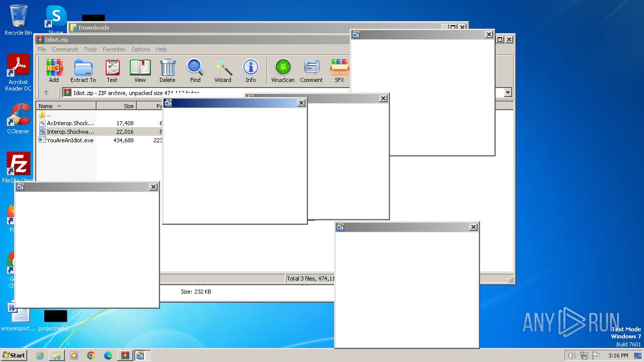The width and height of the screenshot is (644, 362).
Task: Select YouAreAnIdiot.exe in the list
Action: pyautogui.click(x=70, y=140)
